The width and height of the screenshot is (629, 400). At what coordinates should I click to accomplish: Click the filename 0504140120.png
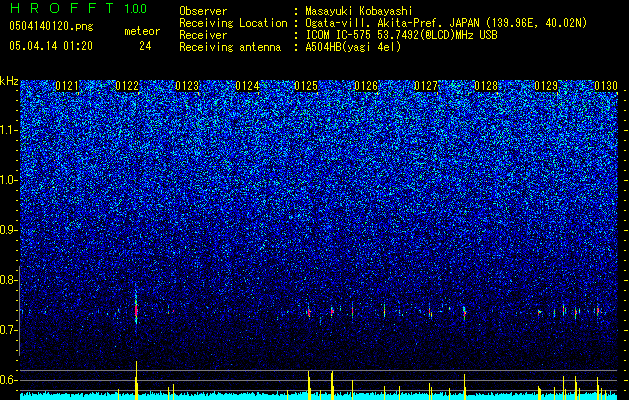(51, 26)
